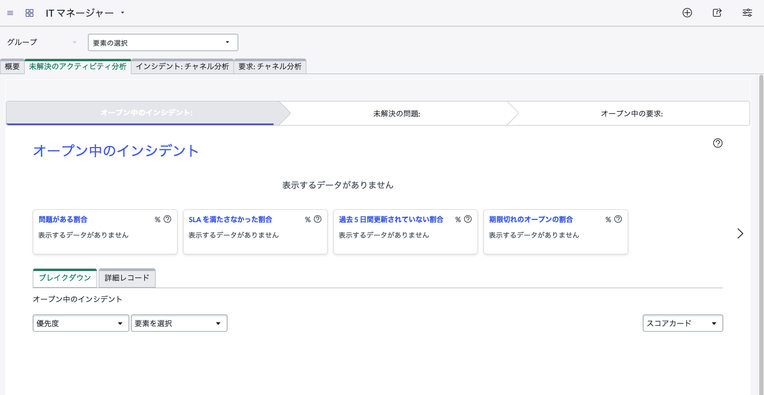Open the 優先度 breakdown dropdown

81,323
